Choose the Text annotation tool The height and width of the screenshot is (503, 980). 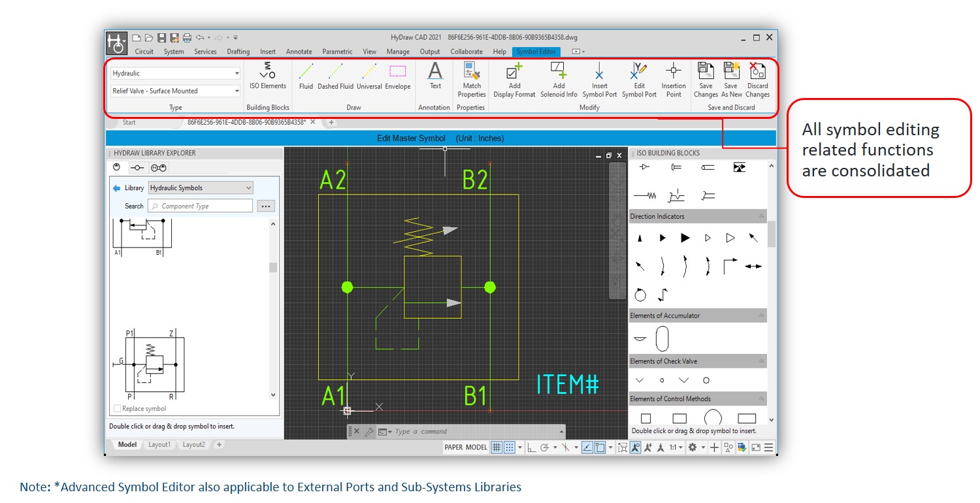(435, 77)
